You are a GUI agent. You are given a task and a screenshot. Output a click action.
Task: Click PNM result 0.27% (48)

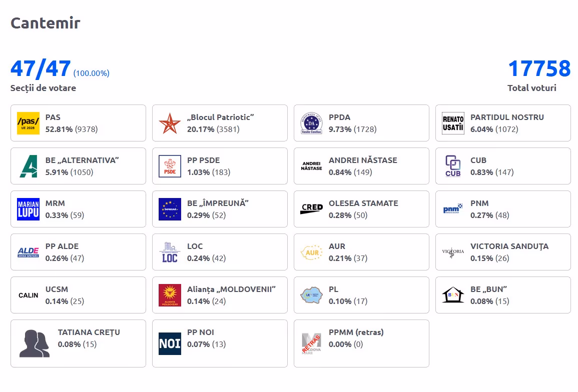click(490, 215)
